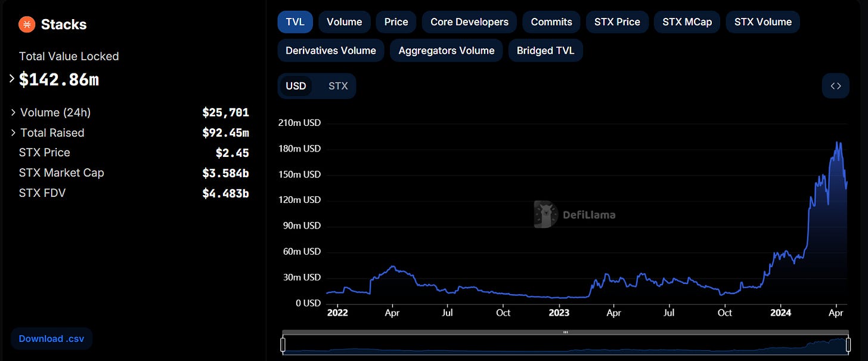
Task: Click the 210m USD axis label
Action: (x=299, y=123)
